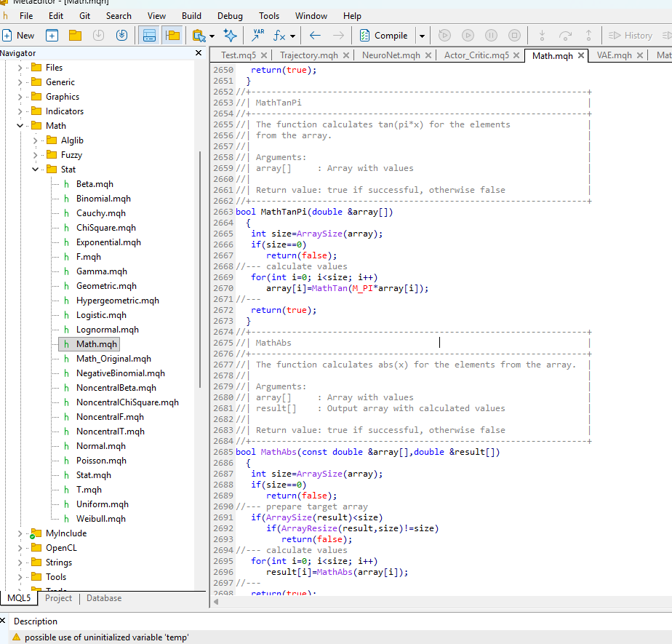Screen dimensions: 672x644
Task: Open the Debug menu
Action: (x=230, y=15)
